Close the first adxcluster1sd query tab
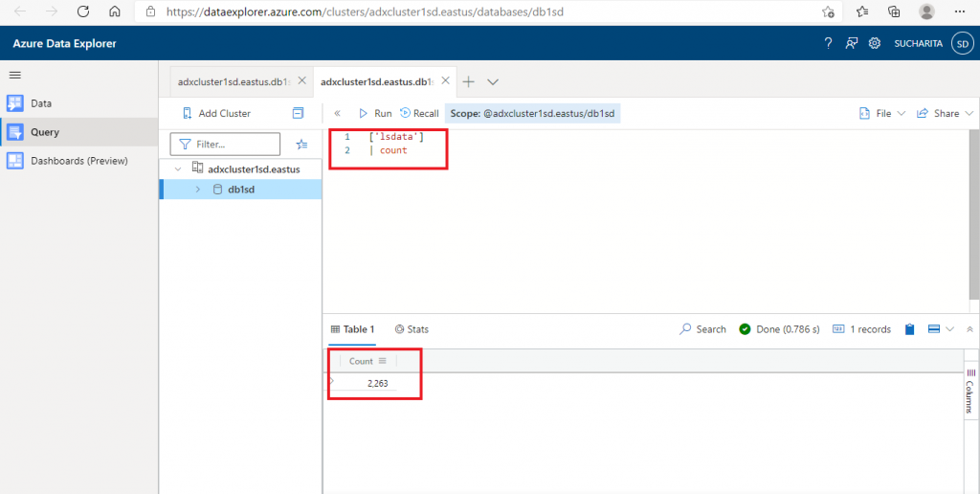 (301, 80)
